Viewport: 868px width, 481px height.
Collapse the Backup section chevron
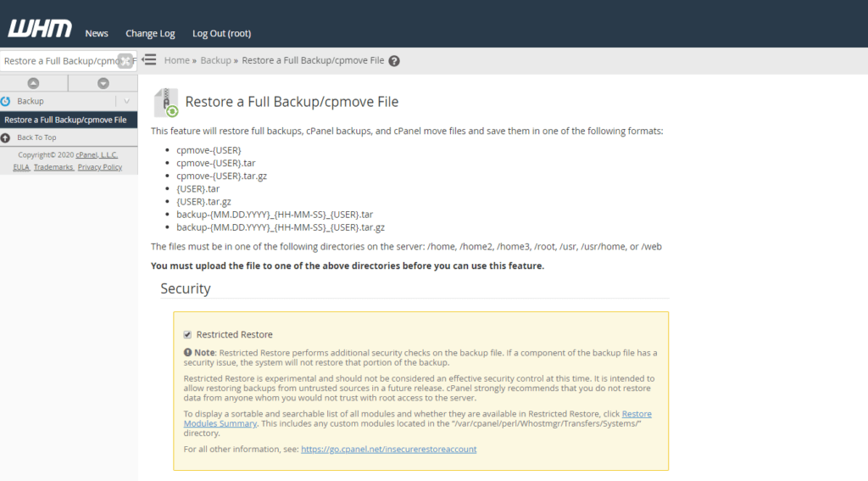pos(127,102)
